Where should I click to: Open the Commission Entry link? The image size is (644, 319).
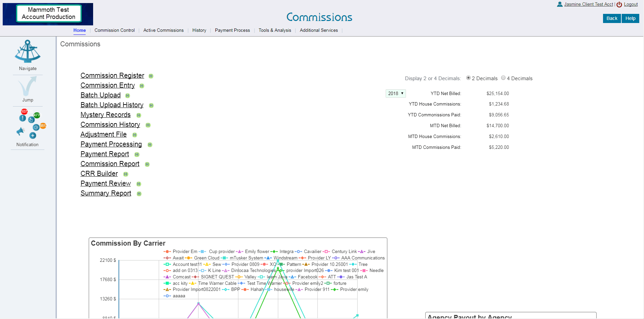coord(108,86)
